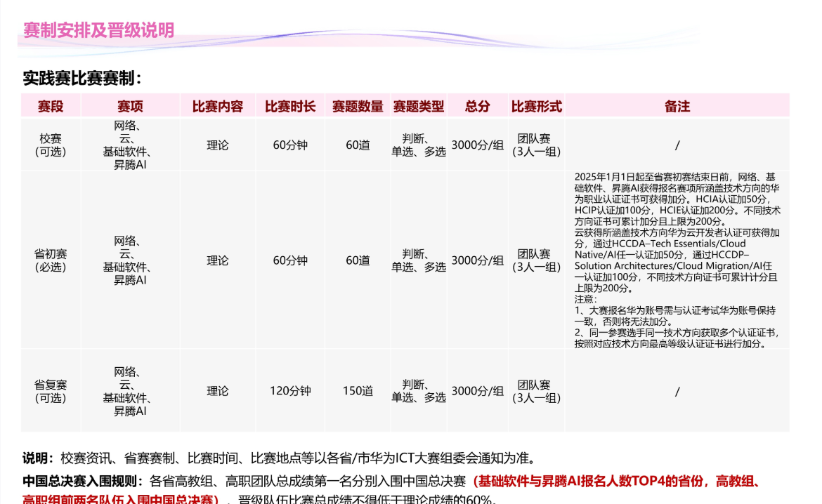Click the 赛题类型 column header
822x504 pixels.
tap(418, 106)
